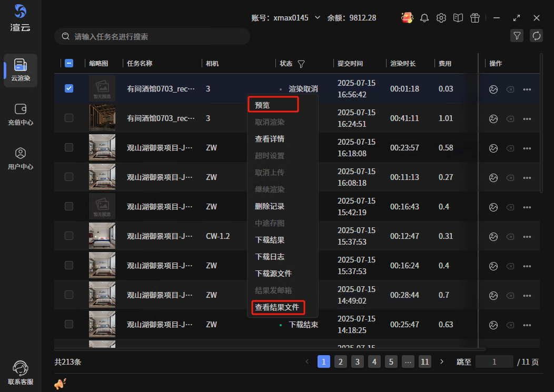Image resolution: width=554 pixels, height=392 pixels.
Task: Open the gift box icon in header
Action: coord(475,18)
